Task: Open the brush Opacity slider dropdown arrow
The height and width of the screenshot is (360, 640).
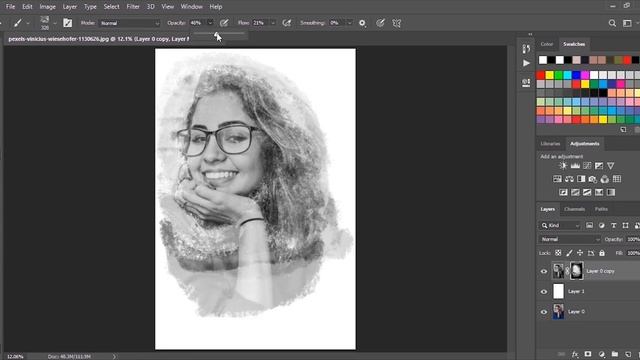Action: coord(210,23)
